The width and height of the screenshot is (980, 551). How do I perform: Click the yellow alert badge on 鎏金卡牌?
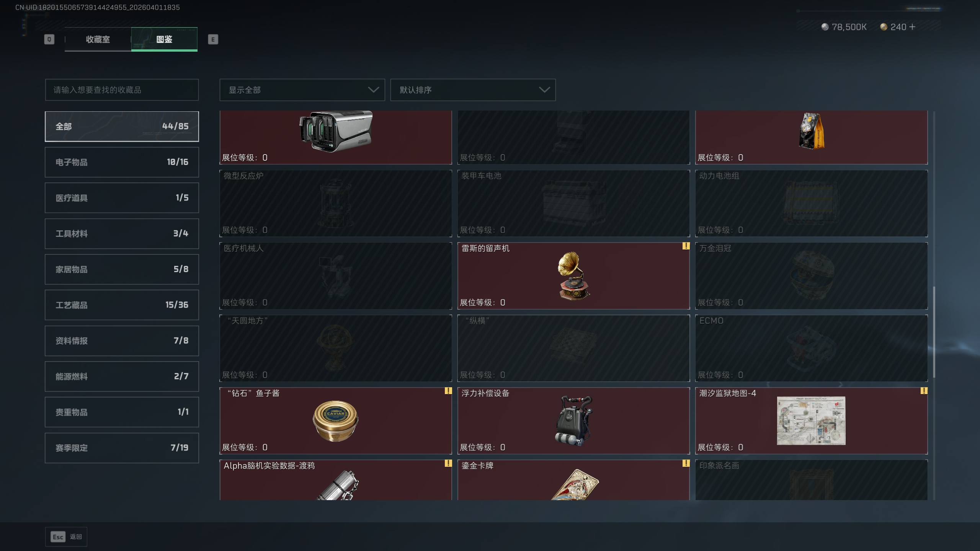(686, 463)
